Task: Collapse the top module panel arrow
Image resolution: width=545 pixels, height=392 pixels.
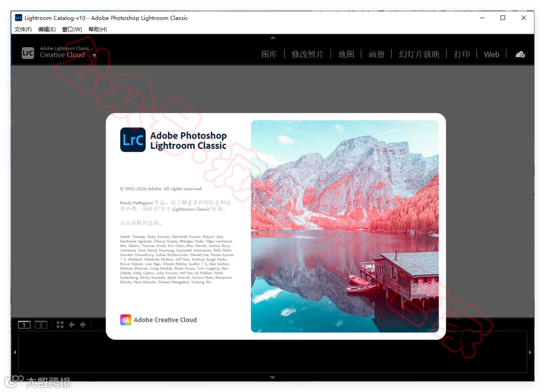Action: (x=273, y=37)
